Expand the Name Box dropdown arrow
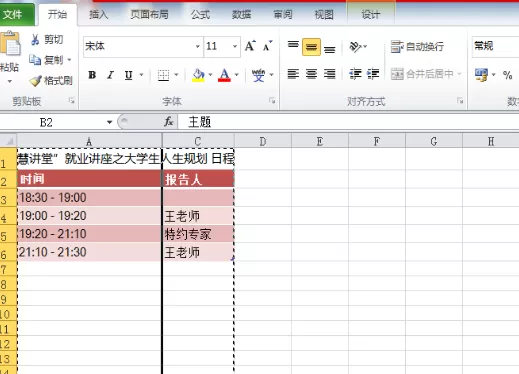 109,122
